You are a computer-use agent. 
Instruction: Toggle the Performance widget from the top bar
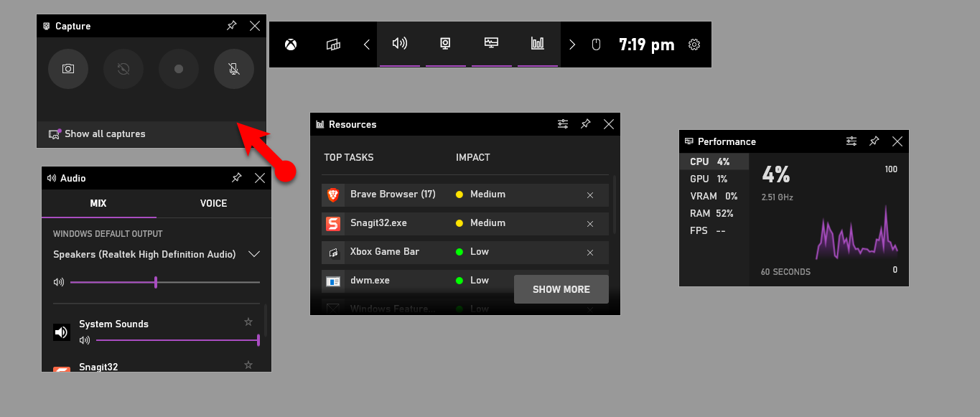coord(492,44)
